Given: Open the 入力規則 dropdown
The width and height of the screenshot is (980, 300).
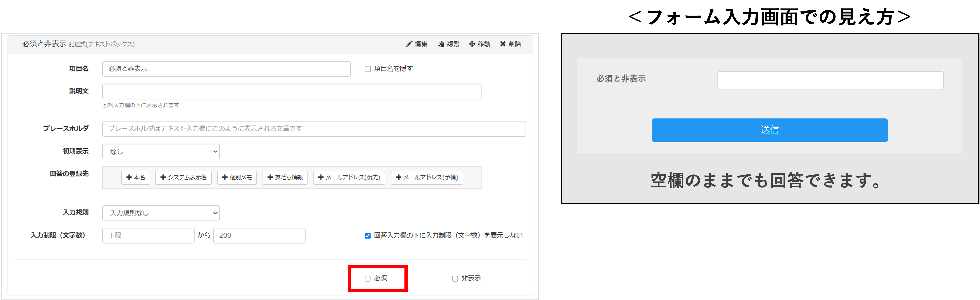Looking at the screenshot, I should (x=160, y=213).
